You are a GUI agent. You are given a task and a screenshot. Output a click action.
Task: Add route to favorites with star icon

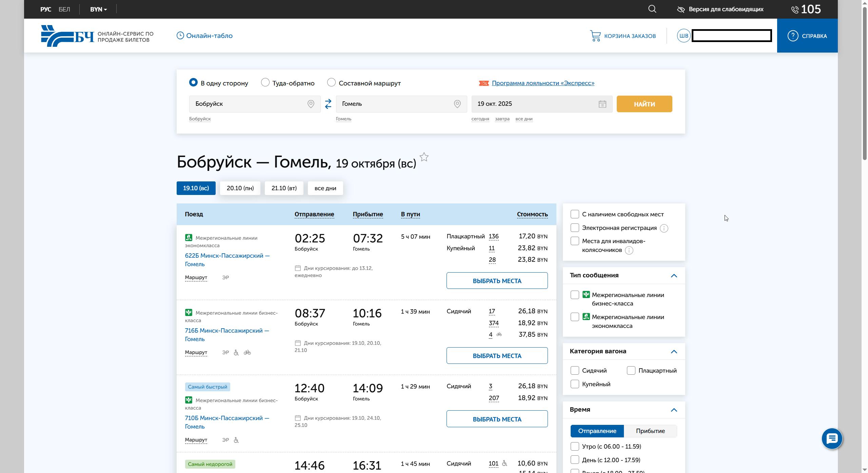click(424, 157)
